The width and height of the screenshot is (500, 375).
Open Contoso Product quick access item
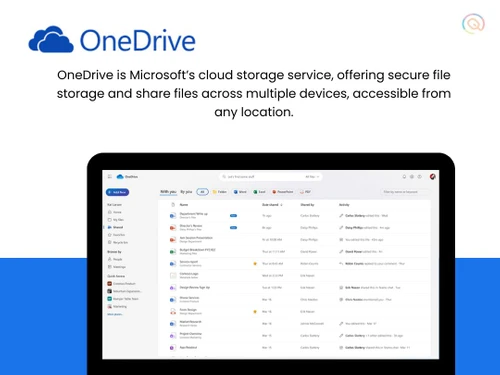click(121, 284)
